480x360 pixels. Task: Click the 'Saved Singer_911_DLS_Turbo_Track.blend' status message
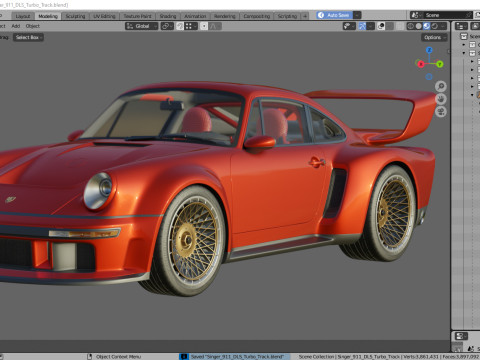tap(237, 357)
